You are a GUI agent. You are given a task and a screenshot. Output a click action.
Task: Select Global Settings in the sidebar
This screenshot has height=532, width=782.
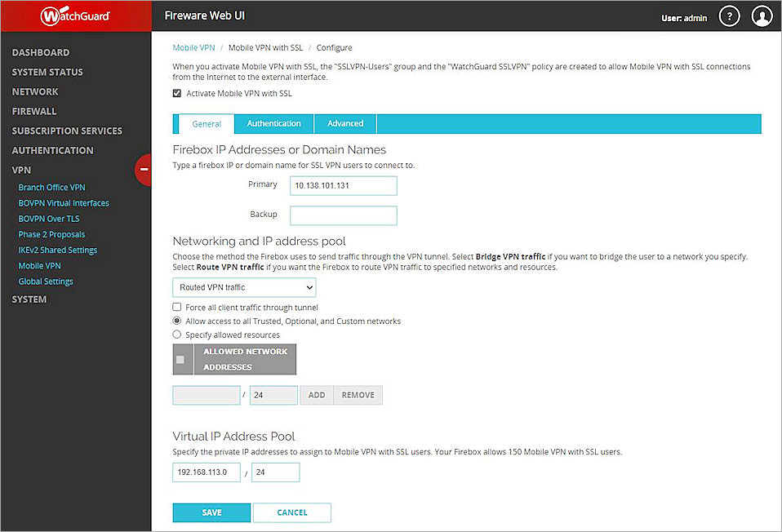[45, 281]
